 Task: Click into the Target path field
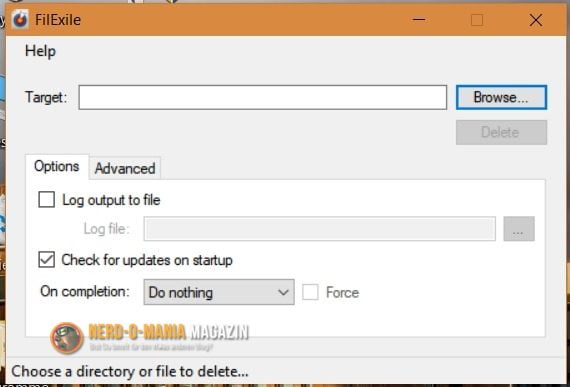pyautogui.click(x=262, y=97)
